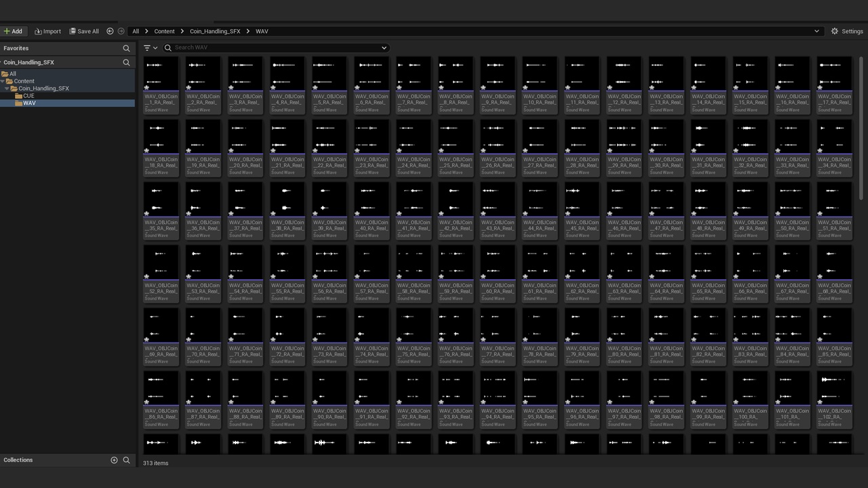Select the WAV_OBJCoin_85_RA_Real sound wave asset
The image size is (868, 488).
[834, 337]
